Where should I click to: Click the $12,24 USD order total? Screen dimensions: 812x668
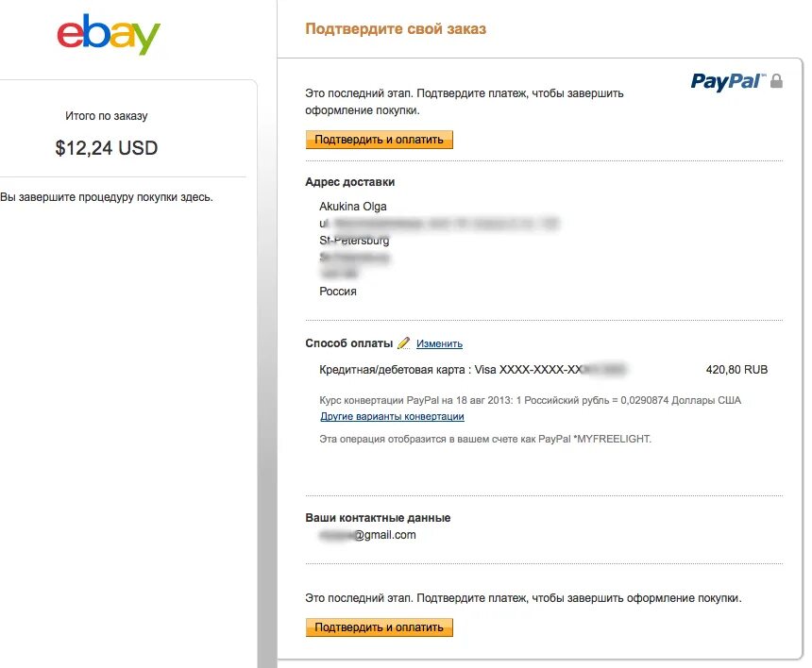pyautogui.click(x=106, y=148)
